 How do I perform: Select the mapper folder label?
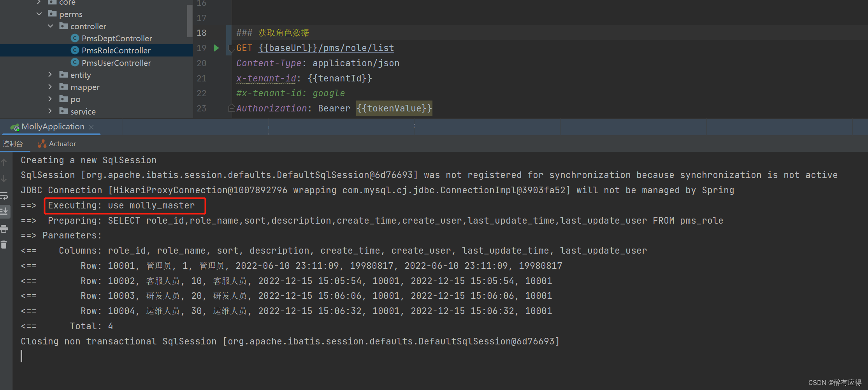coord(85,87)
